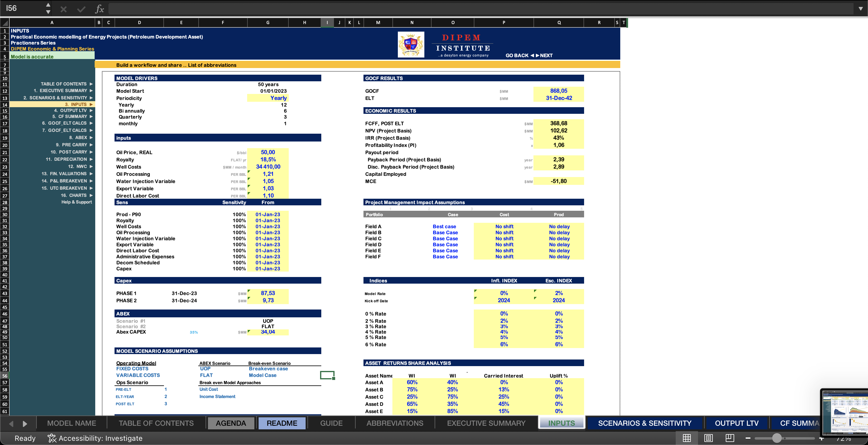This screenshot has height=445, width=868.
Task: Open the fx insert function dialog
Action: [99, 9]
